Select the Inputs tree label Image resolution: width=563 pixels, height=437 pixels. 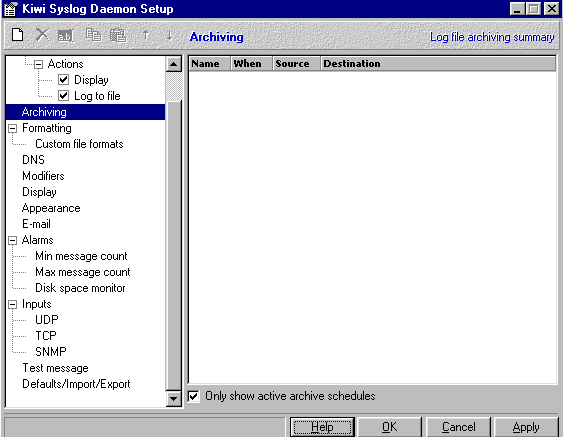[x=37, y=304]
